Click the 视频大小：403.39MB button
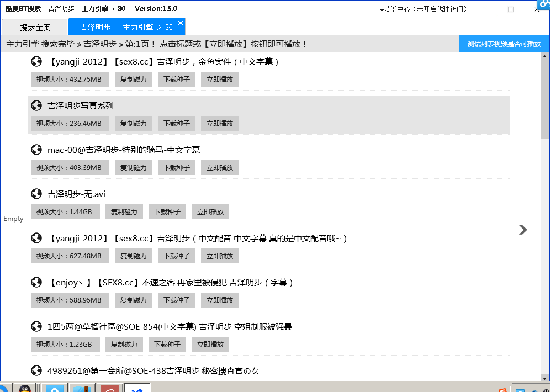Viewport: 550px width, 392px height. pyautogui.click(x=70, y=168)
